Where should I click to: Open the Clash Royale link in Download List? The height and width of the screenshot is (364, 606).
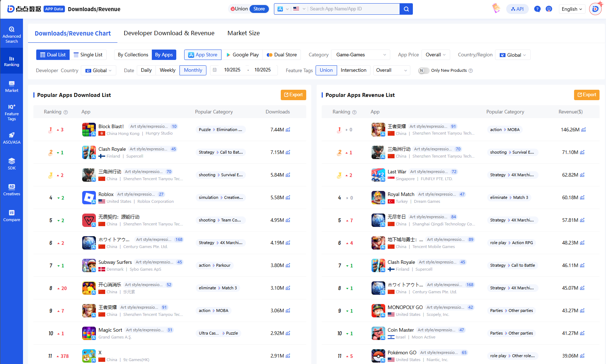(x=112, y=149)
